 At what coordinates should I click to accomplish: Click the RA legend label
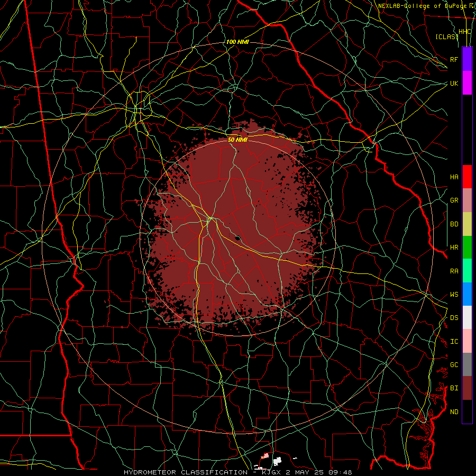coord(454,271)
